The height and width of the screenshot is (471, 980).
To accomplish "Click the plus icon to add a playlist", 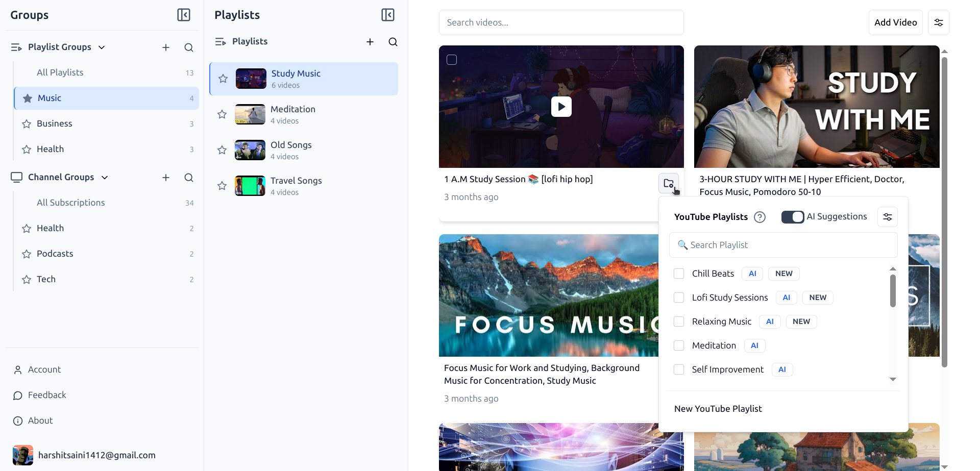I will tap(370, 42).
